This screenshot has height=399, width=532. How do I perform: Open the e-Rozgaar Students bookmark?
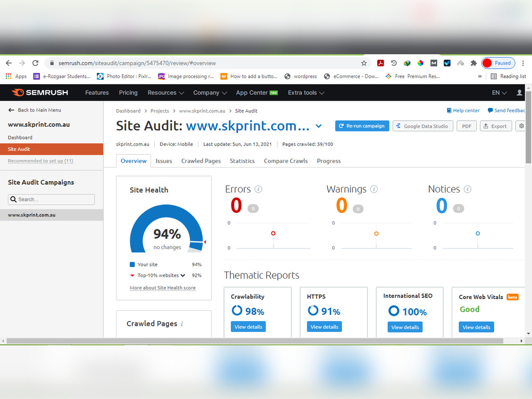click(x=62, y=76)
